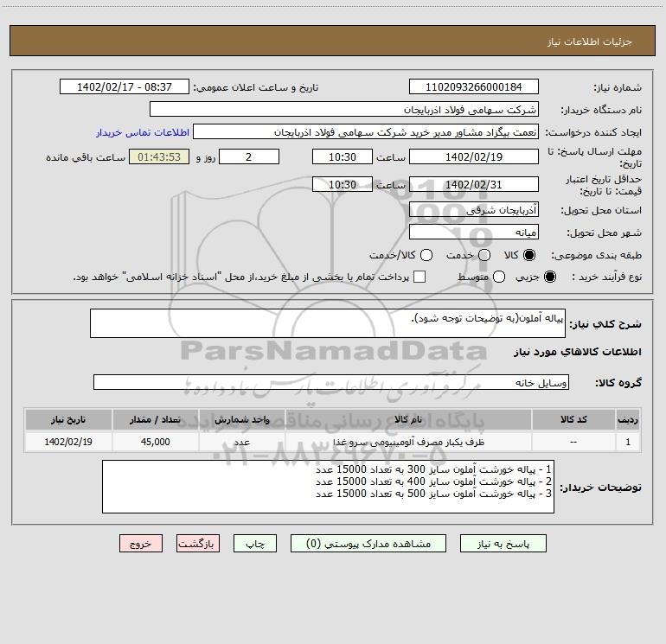Click the price validity time 10:30 field

[343, 185]
